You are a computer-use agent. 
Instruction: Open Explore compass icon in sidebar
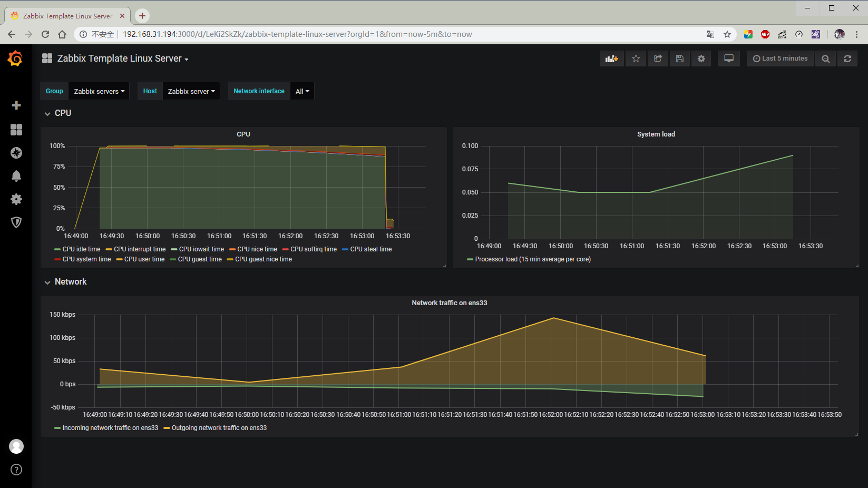pyautogui.click(x=16, y=153)
